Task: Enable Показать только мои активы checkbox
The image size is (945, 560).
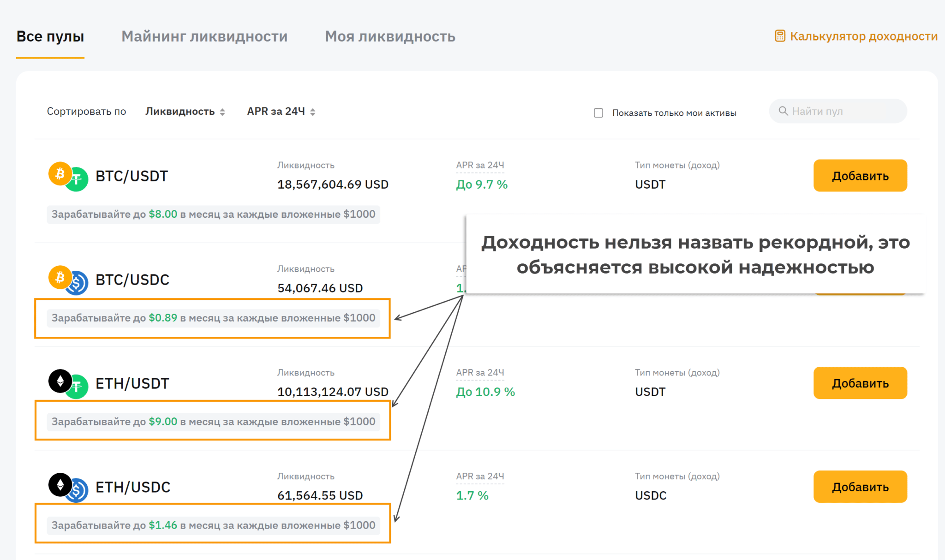Action: click(x=598, y=113)
